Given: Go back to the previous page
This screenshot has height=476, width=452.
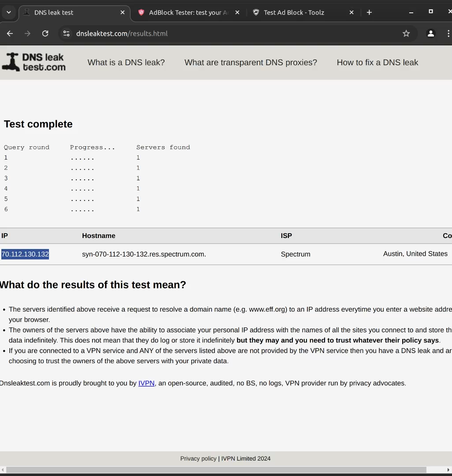Looking at the screenshot, I should tap(10, 33).
